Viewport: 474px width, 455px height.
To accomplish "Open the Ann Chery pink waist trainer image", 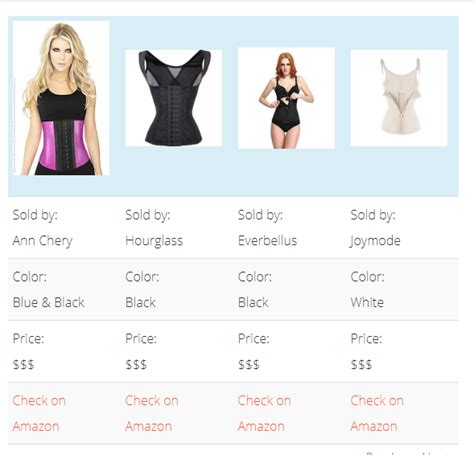I will pyautogui.click(x=61, y=98).
